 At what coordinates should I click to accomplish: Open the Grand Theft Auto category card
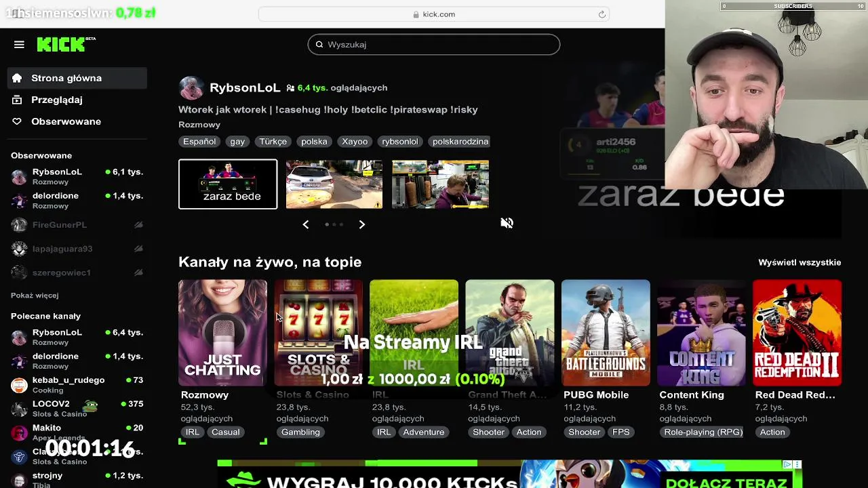point(509,333)
